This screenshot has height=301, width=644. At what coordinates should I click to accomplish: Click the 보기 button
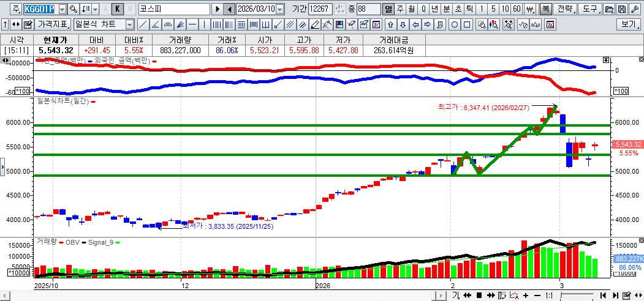628,24
